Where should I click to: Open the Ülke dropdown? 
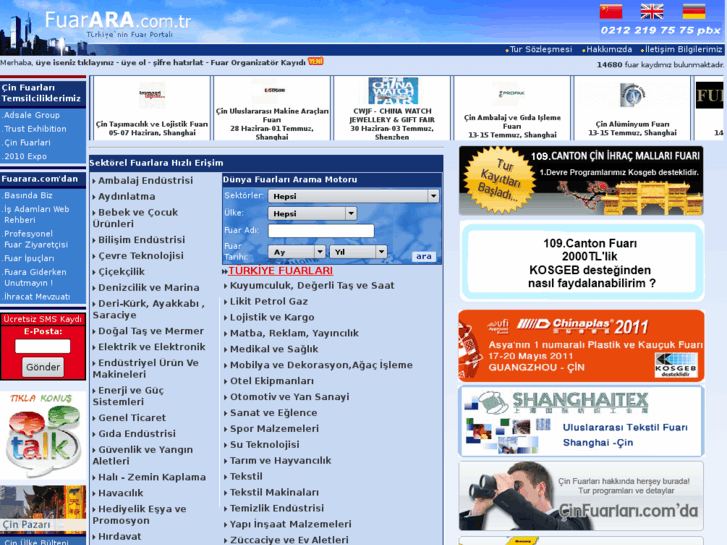(312, 213)
